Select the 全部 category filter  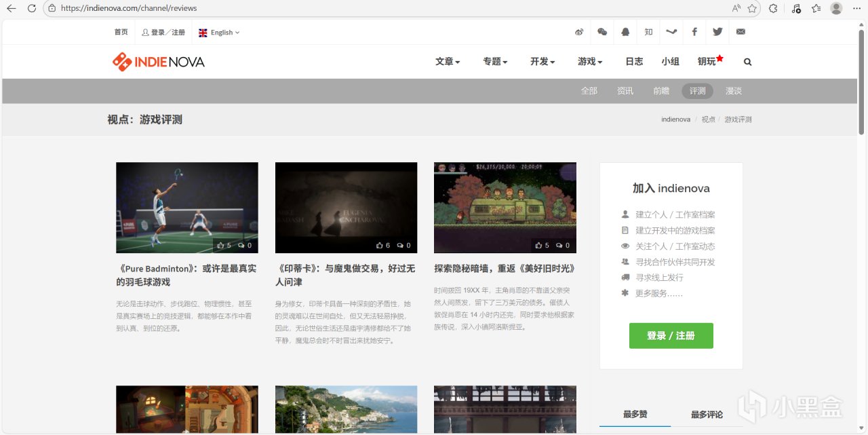[589, 91]
